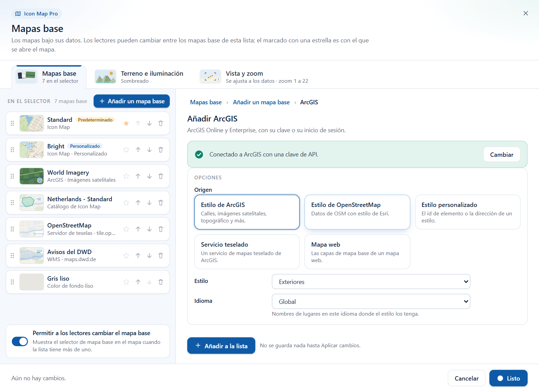Viewport: 539px width, 392px height.
Task: Switch to Terreno e iluminación tab
Action: (139, 77)
